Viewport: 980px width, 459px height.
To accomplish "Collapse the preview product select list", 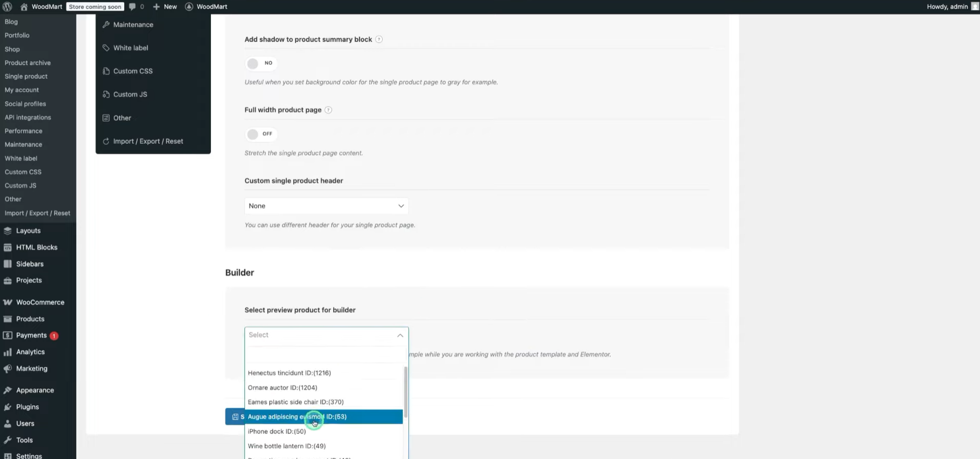I will click(x=400, y=335).
